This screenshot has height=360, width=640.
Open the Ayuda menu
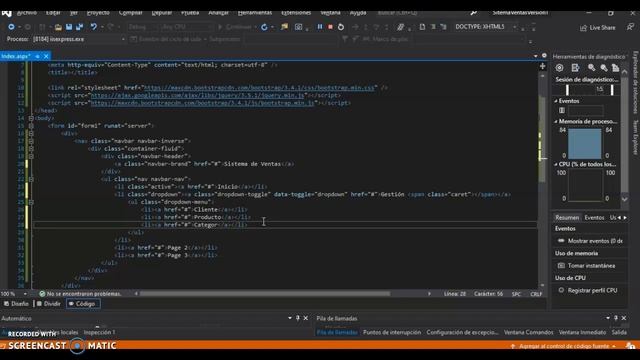[x=358, y=13]
